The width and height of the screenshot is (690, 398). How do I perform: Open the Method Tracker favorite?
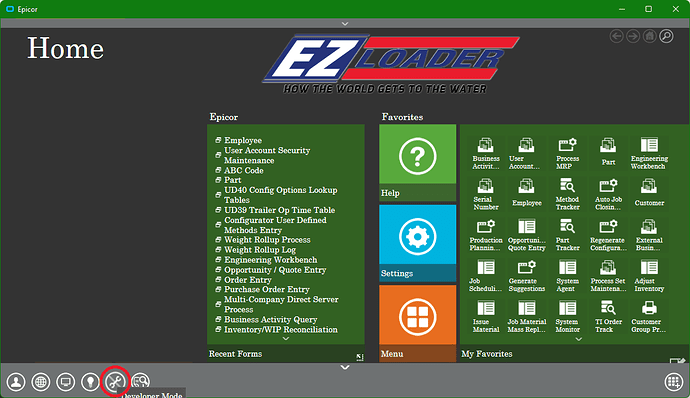click(x=567, y=194)
